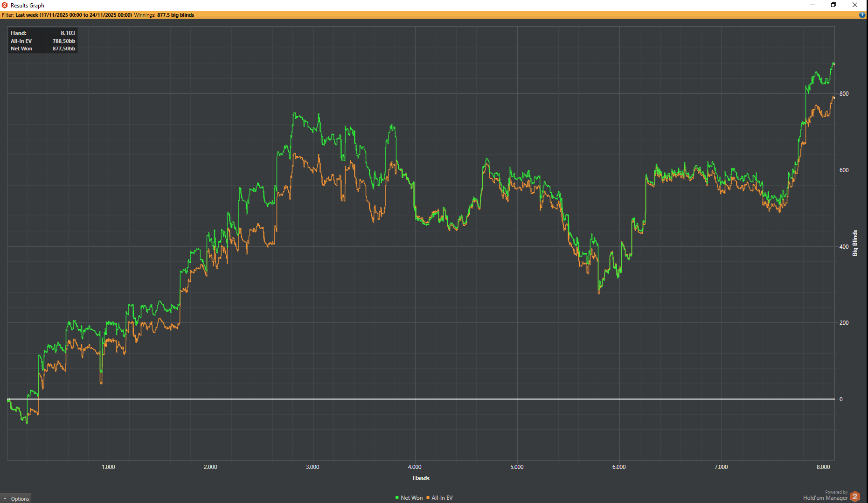Click the "600" y-axis label
This screenshot has height=503, width=868.
844,170
